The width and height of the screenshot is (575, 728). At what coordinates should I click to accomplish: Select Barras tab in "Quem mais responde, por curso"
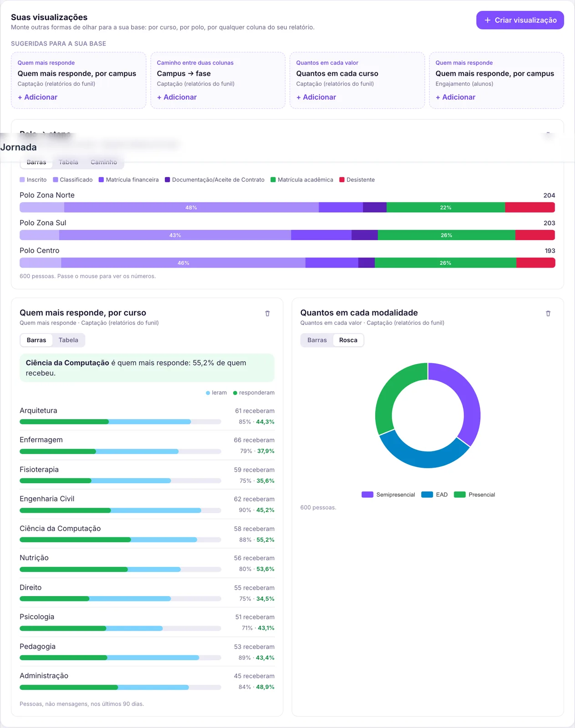(x=36, y=340)
